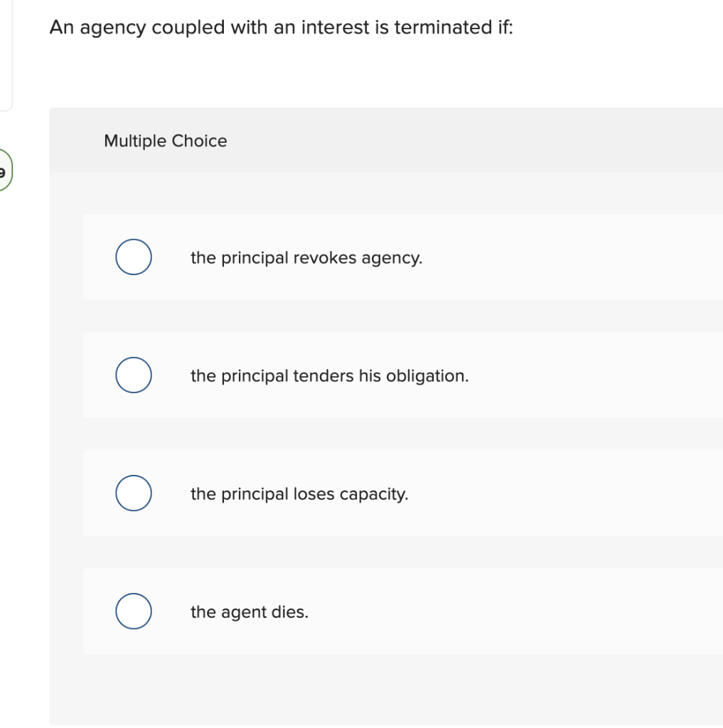
Task: Click the answer text "the principal loses capacity."
Action: pos(299,493)
